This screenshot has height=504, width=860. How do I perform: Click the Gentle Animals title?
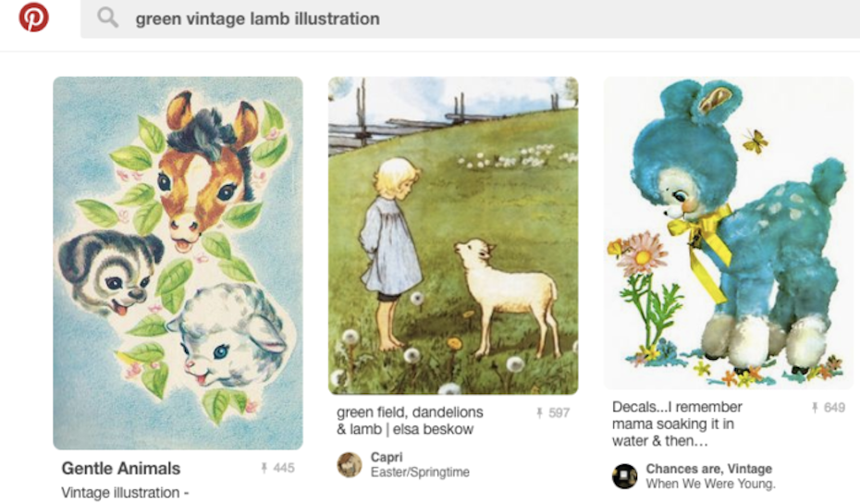pyautogui.click(x=121, y=468)
